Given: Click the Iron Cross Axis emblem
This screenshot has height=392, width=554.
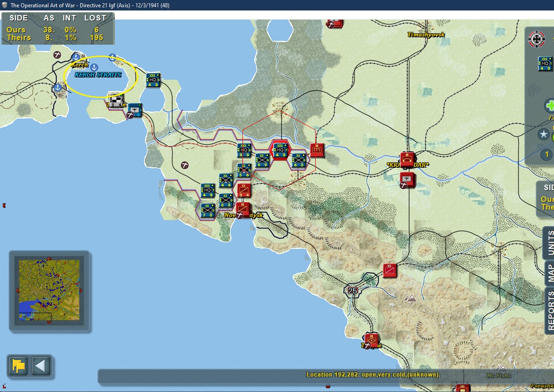Looking at the screenshot, I should (537, 39).
